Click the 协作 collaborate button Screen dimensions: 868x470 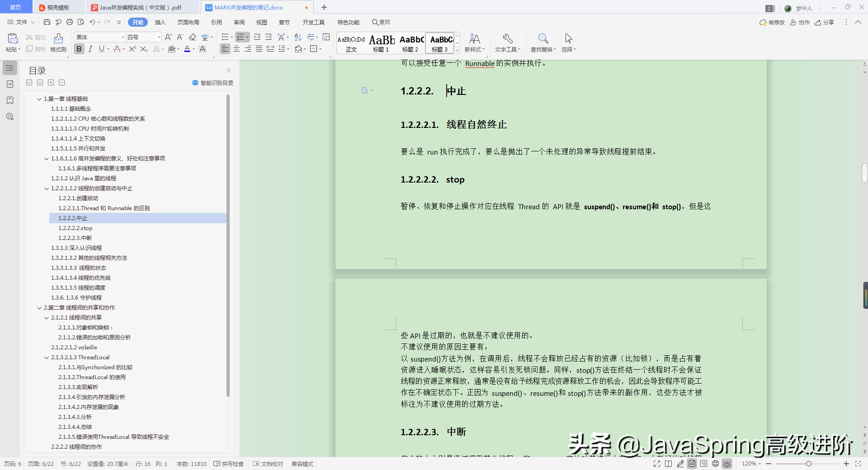[800, 22]
